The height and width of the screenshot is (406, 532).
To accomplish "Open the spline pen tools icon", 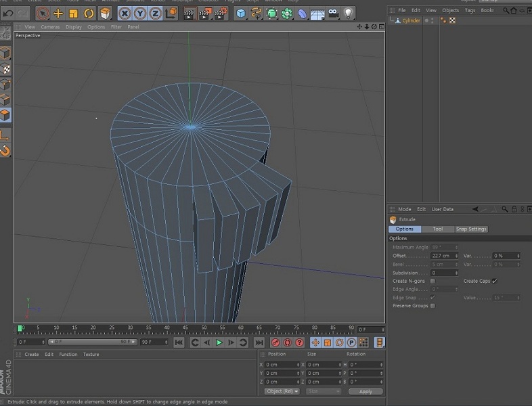I will (x=256, y=14).
